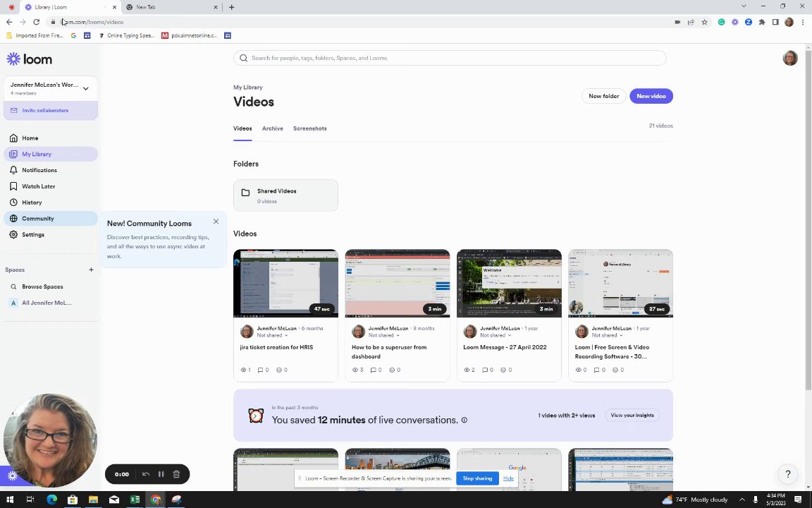Open Microsoft Edge from the taskbar

(51, 500)
